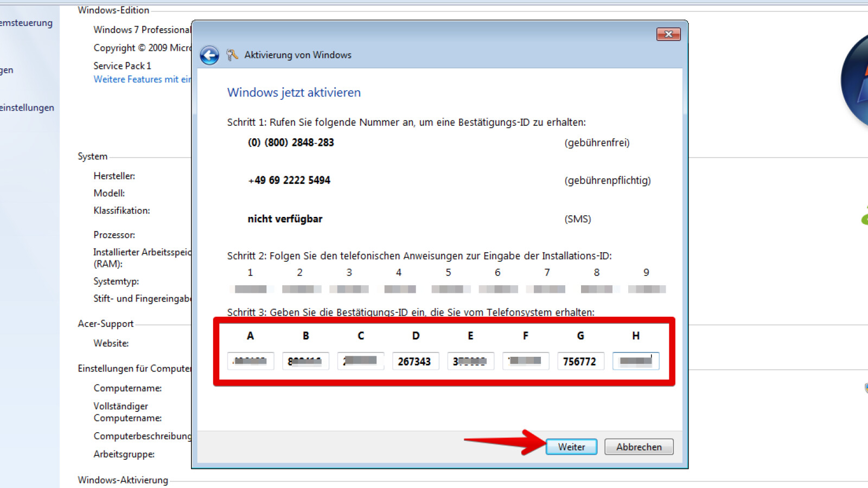Click the activation keys icon in dialog header
868x488 pixels.
click(x=232, y=55)
